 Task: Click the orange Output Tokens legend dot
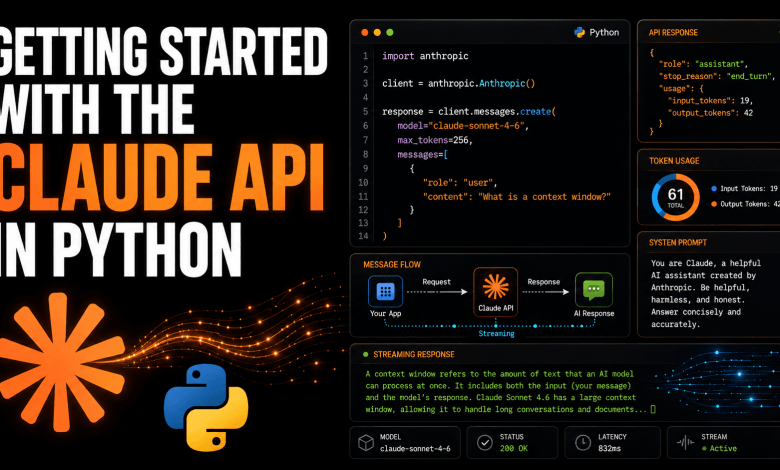point(714,204)
